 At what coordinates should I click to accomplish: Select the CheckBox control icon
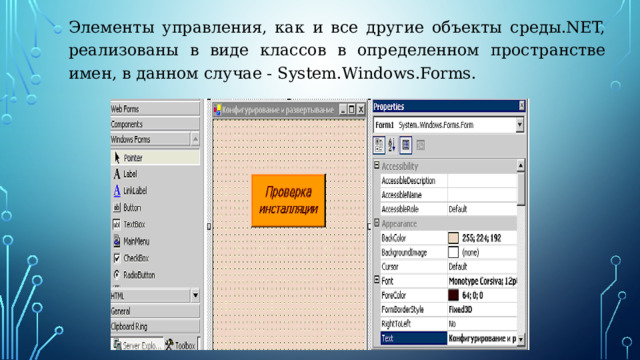(117, 258)
